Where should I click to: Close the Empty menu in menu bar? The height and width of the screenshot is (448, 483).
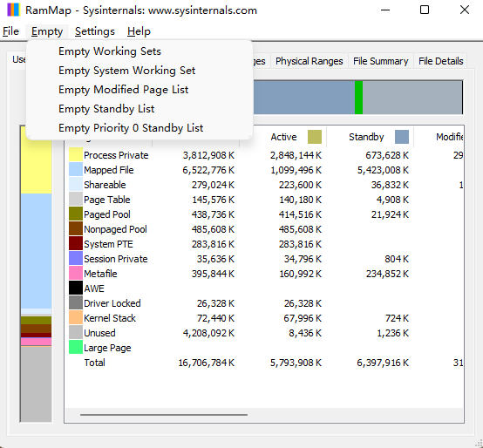pyautogui.click(x=47, y=31)
